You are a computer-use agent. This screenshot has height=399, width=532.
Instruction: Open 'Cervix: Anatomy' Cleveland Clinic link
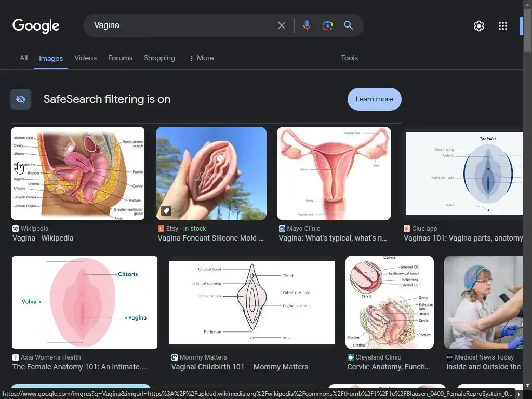[x=389, y=367]
